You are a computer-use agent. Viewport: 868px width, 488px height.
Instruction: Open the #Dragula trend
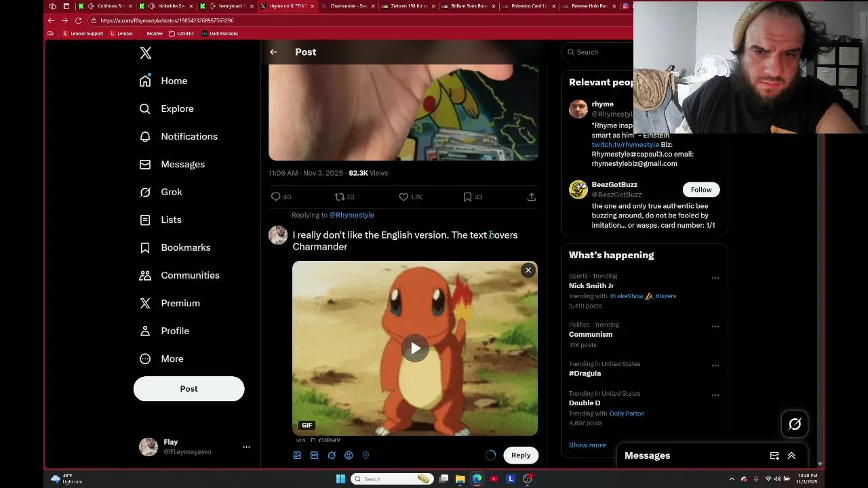point(585,373)
